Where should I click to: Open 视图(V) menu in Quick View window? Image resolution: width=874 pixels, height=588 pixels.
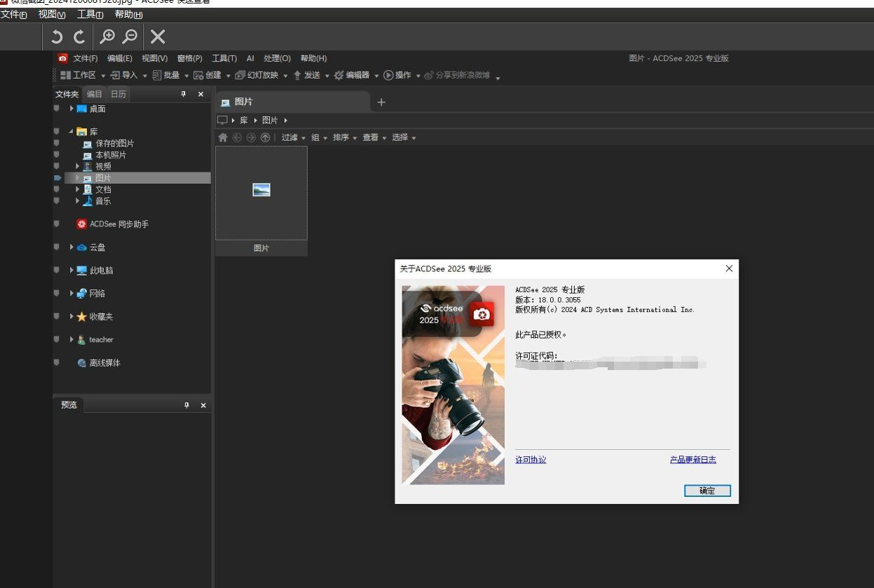pos(52,15)
